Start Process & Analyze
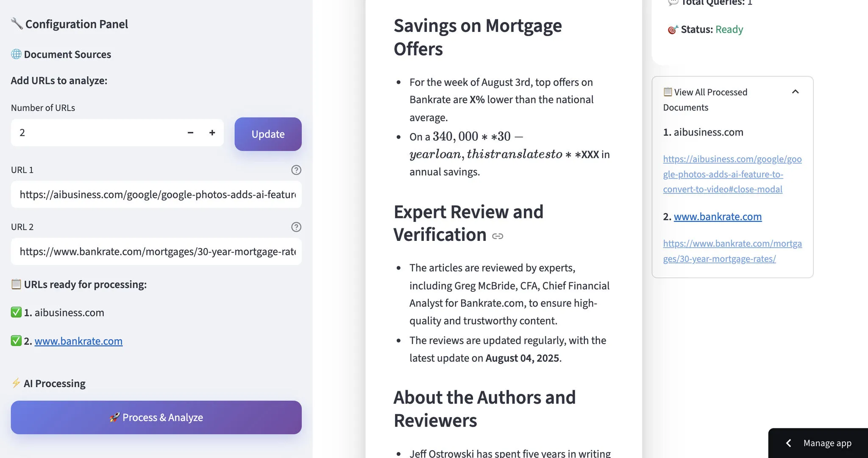This screenshot has height=458, width=868. coord(156,417)
